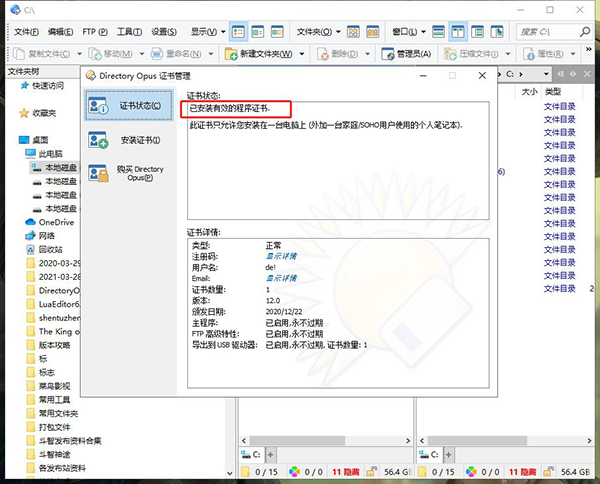The width and height of the screenshot is (600, 484).
Task: Open dropdown arrow next to 新建文件夹(W)
Action: click(302, 54)
